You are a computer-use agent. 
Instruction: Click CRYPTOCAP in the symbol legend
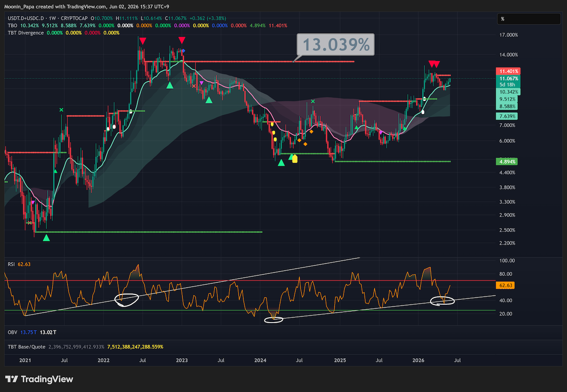(74, 18)
